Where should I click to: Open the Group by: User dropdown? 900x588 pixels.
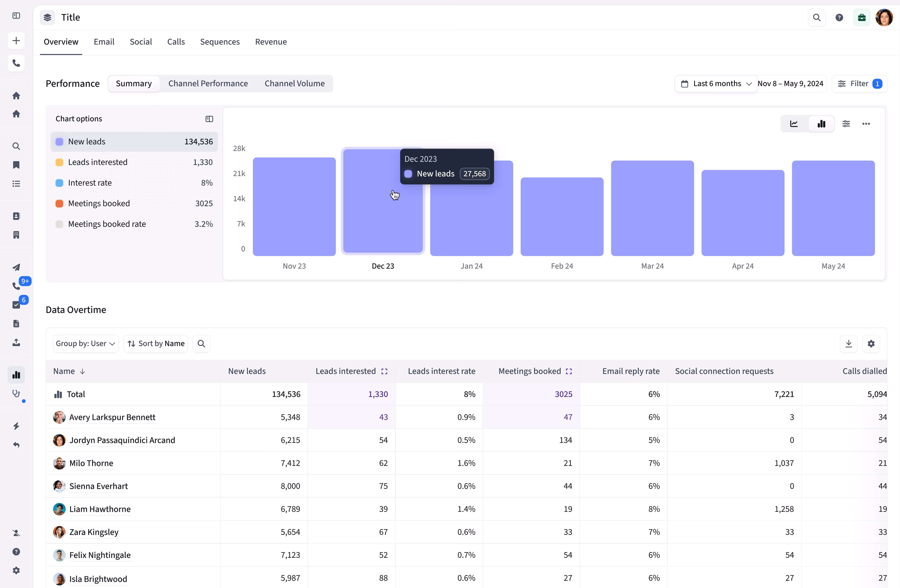click(86, 344)
